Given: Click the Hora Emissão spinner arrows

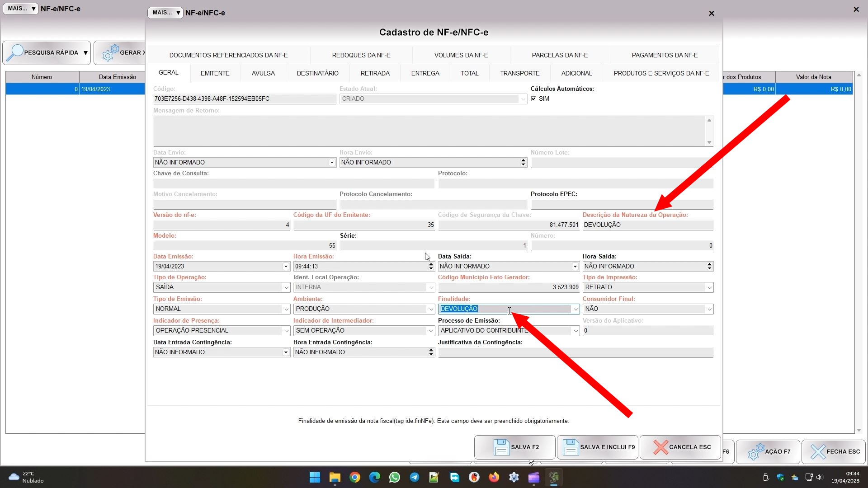Looking at the screenshot, I should click(x=431, y=266).
